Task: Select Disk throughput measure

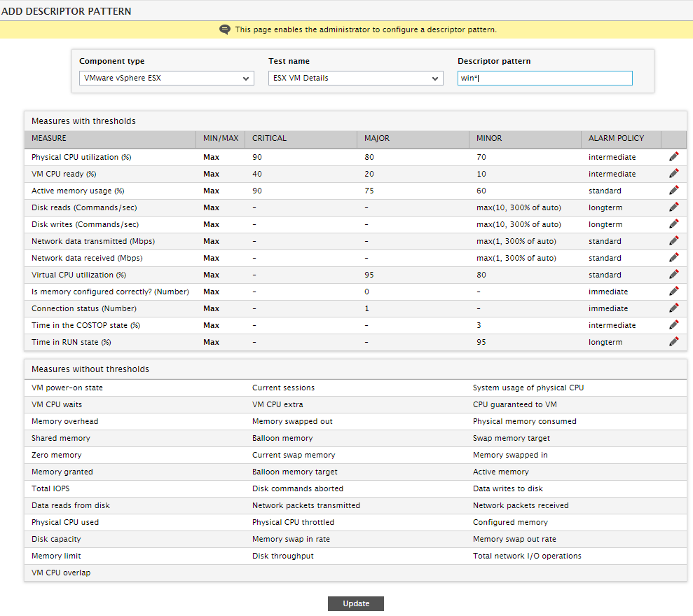Action: (x=283, y=556)
